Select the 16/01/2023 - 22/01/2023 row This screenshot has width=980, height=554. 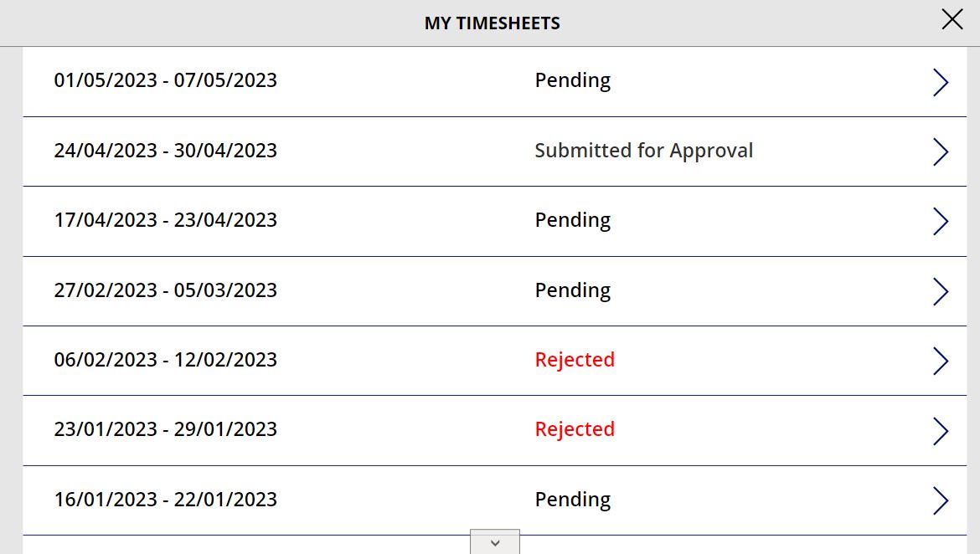point(166,500)
